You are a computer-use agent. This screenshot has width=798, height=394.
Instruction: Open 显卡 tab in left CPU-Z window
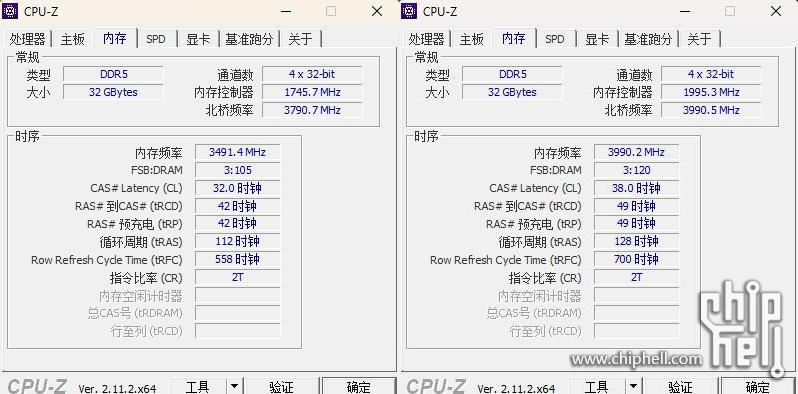[x=198, y=39]
